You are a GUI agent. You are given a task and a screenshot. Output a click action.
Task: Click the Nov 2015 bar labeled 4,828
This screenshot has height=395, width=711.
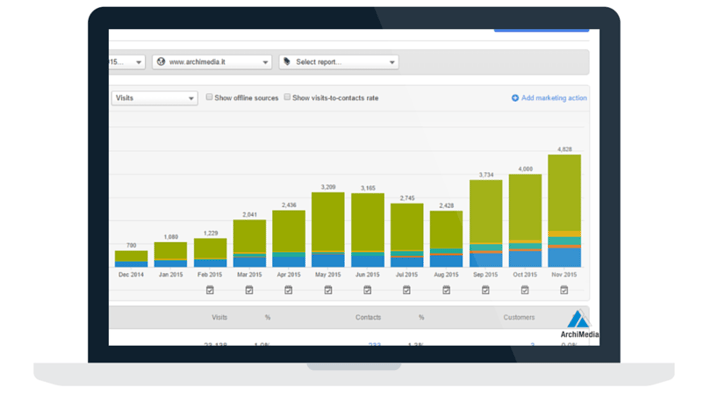click(x=565, y=211)
